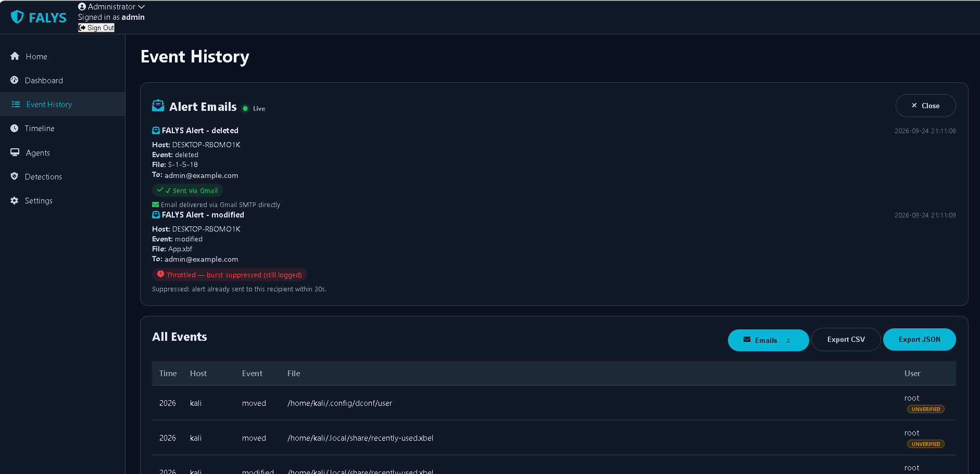Click the Agents monitor icon
980x474 pixels.
[15, 152]
